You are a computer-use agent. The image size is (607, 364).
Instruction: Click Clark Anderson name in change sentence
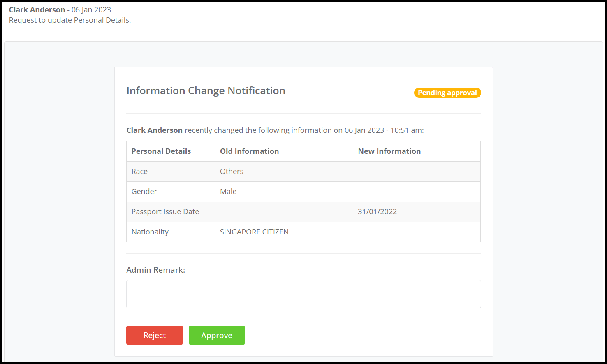(154, 130)
